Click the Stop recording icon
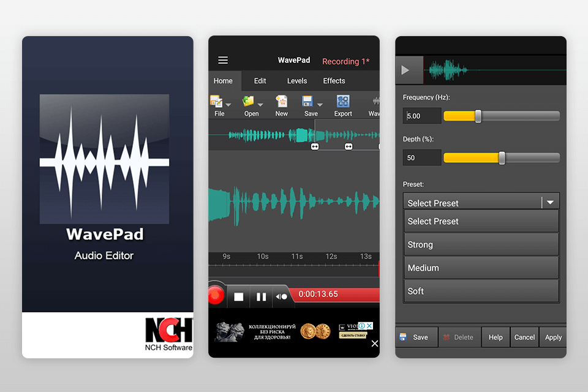Screen dimensions: 588x392 click(x=239, y=296)
